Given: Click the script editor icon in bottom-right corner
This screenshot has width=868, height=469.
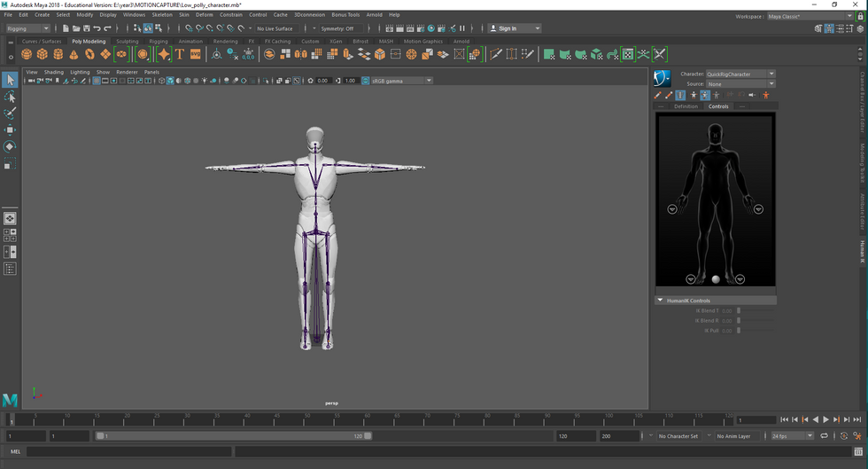Looking at the screenshot, I should click(x=858, y=451).
